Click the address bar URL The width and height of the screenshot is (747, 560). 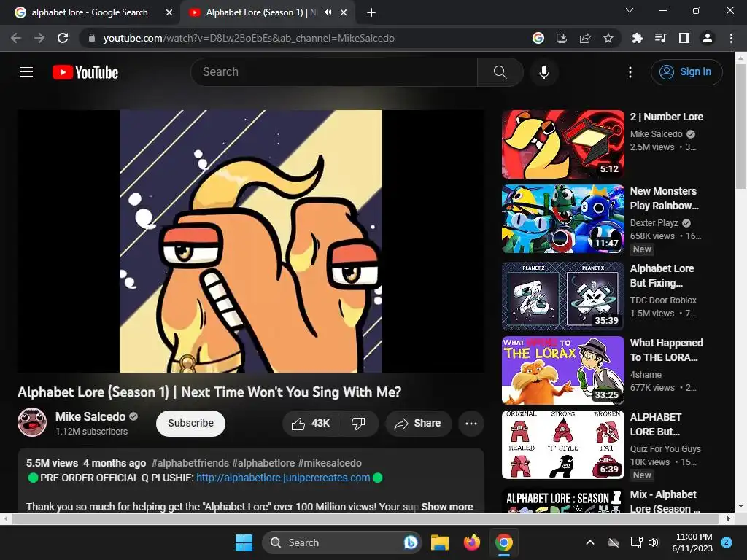249,38
